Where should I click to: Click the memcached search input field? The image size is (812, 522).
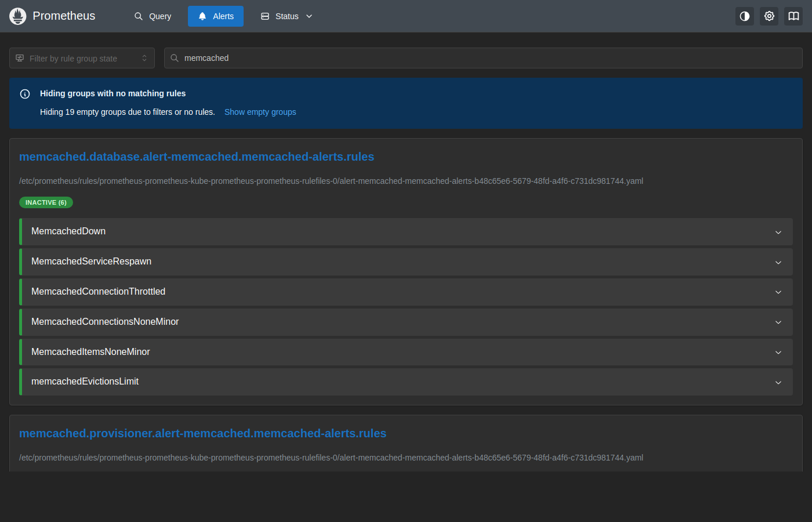(x=483, y=58)
